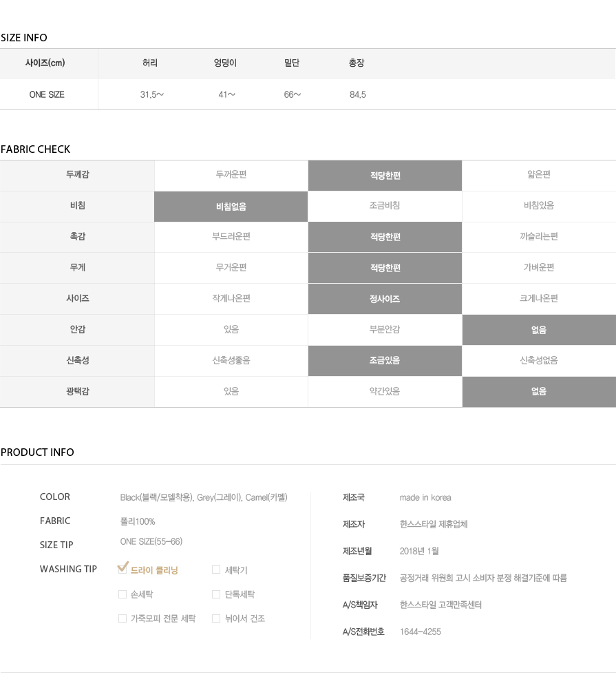Click the 1644-4255 phone number
Screen dimensions: 616x677
pyautogui.click(x=420, y=632)
